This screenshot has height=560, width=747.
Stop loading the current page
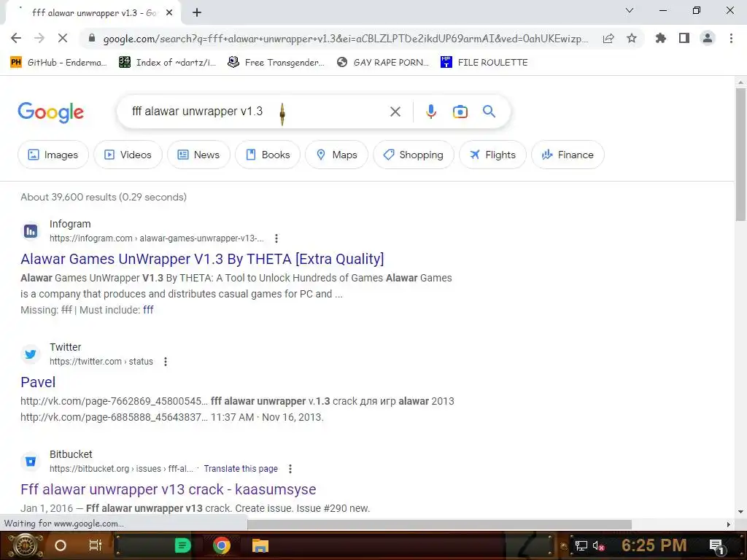63,38
